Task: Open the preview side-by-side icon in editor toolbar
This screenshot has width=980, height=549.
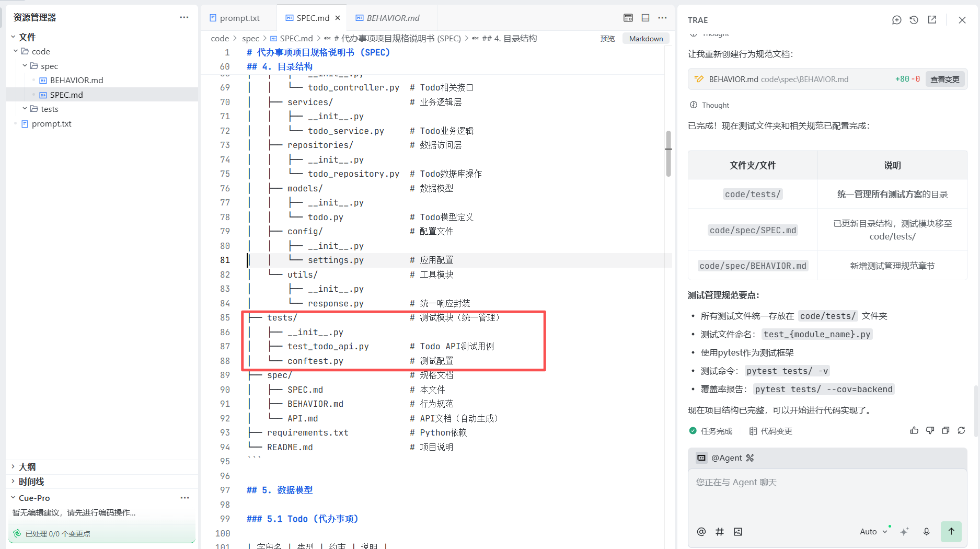Action: [628, 18]
